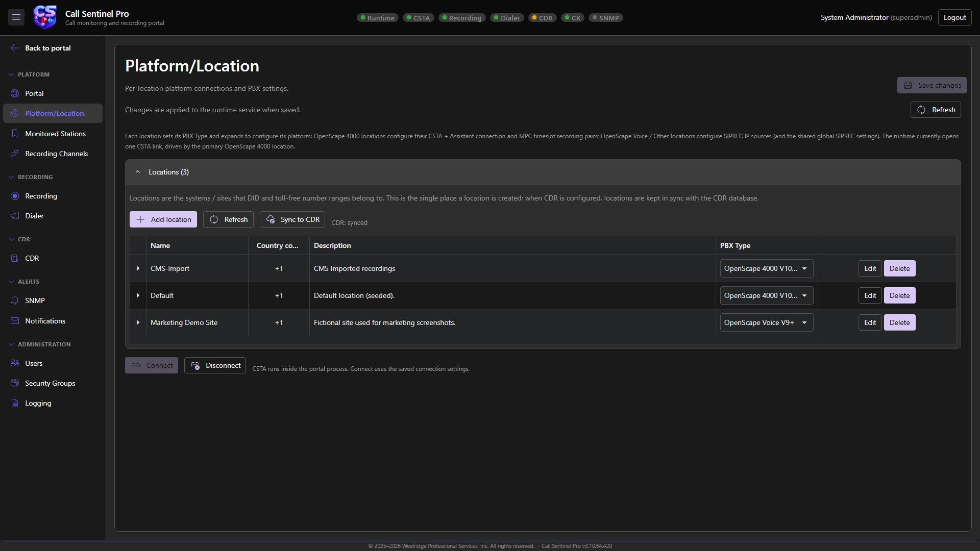Click the SNMP bell icon
The height and width of the screenshot is (551, 980).
[15, 300]
